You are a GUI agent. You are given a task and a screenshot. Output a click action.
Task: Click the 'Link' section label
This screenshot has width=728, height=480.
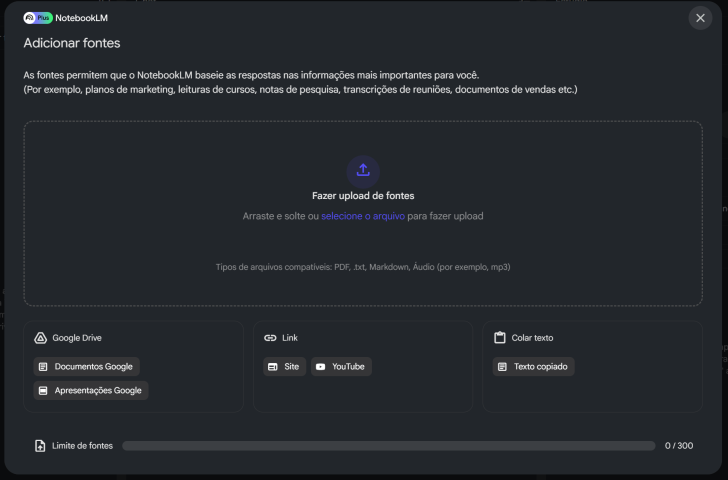click(x=290, y=338)
